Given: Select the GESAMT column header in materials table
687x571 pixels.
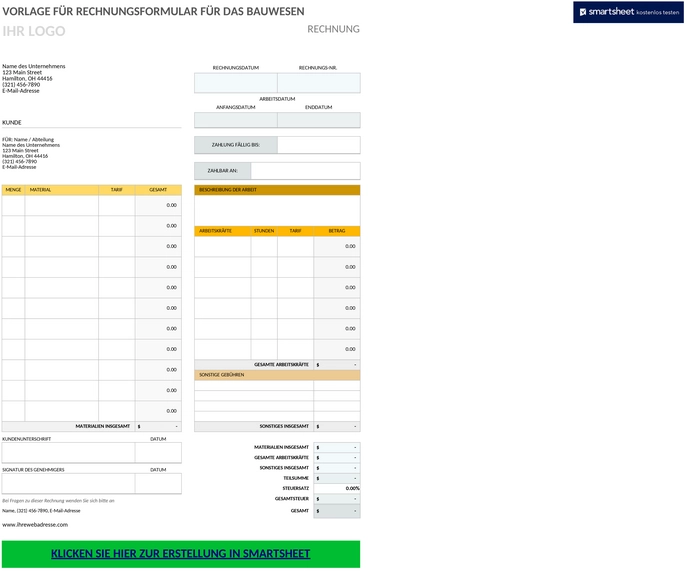Looking at the screenshot, I should (x=158, y=190).
